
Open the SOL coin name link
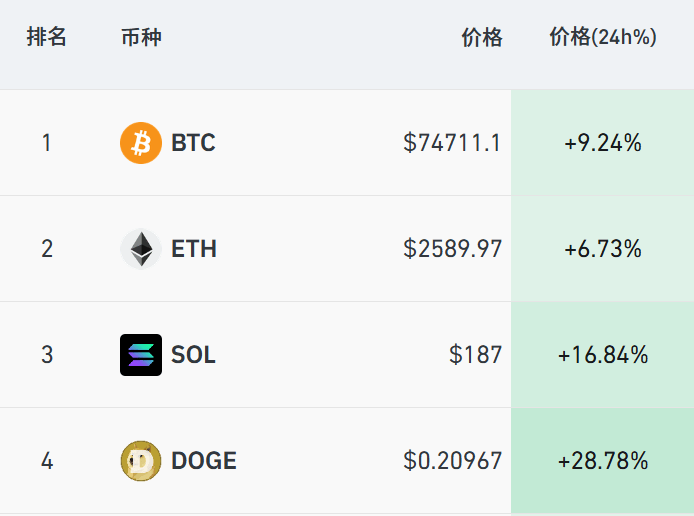[x=193, y=355]
